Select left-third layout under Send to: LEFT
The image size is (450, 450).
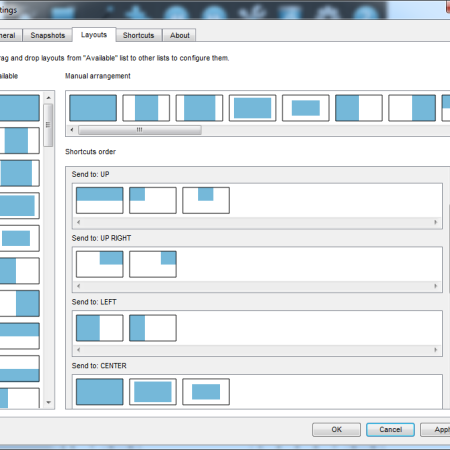click(153, 328)
